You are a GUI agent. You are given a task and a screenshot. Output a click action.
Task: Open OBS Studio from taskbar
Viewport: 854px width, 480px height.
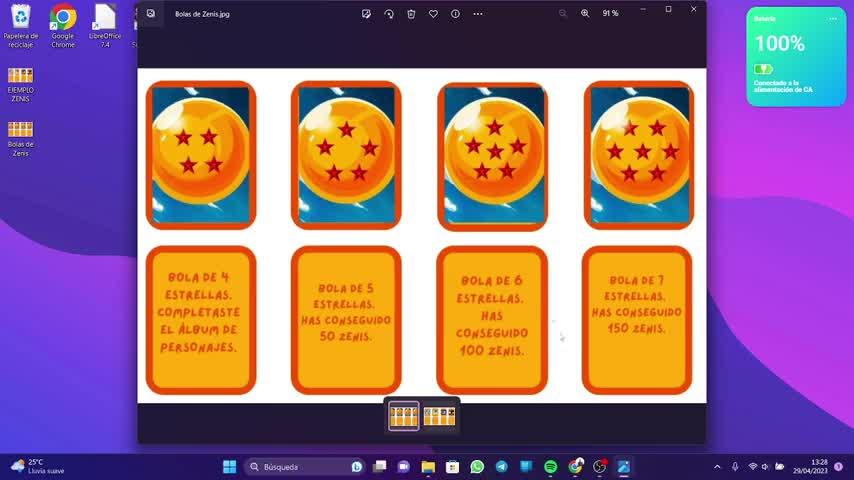click(600, 467)
